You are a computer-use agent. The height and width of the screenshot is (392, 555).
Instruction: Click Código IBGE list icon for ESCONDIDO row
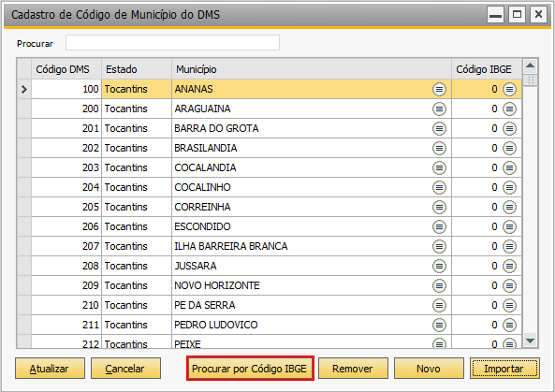pos(509,226)
